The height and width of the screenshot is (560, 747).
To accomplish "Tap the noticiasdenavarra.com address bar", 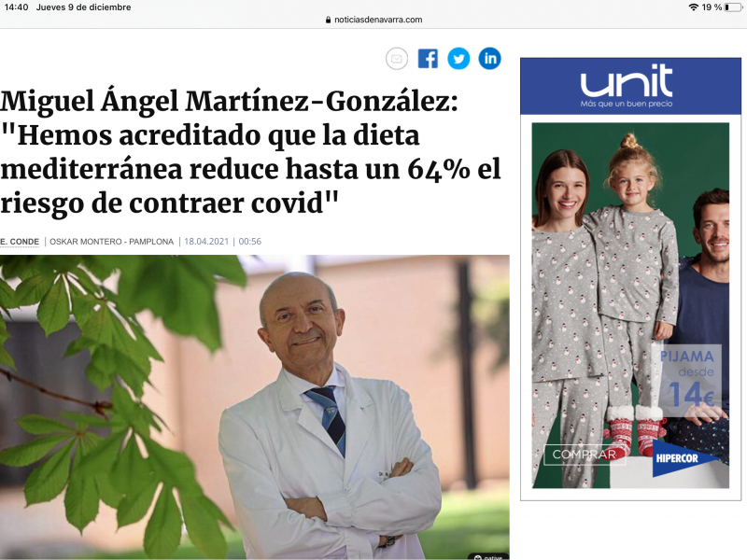I will click(x=373, y=20).
